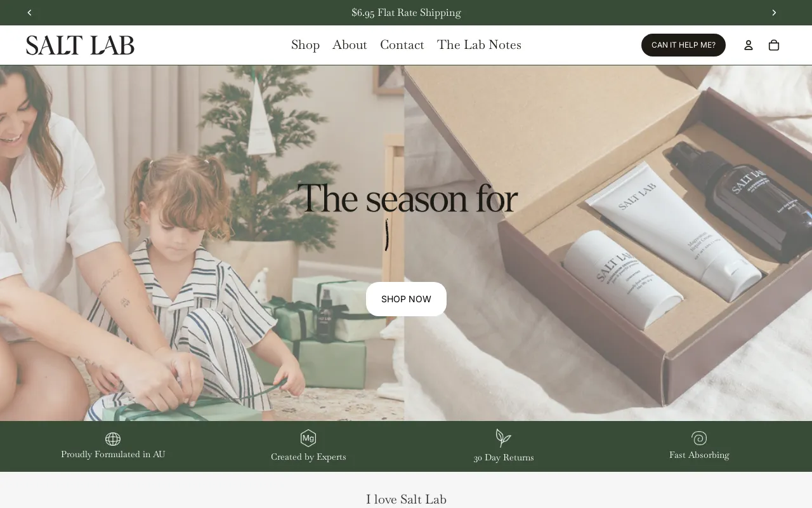Visit The Lab Notes blog
This screenshot has height=508, width=812.
click(479, 45)
